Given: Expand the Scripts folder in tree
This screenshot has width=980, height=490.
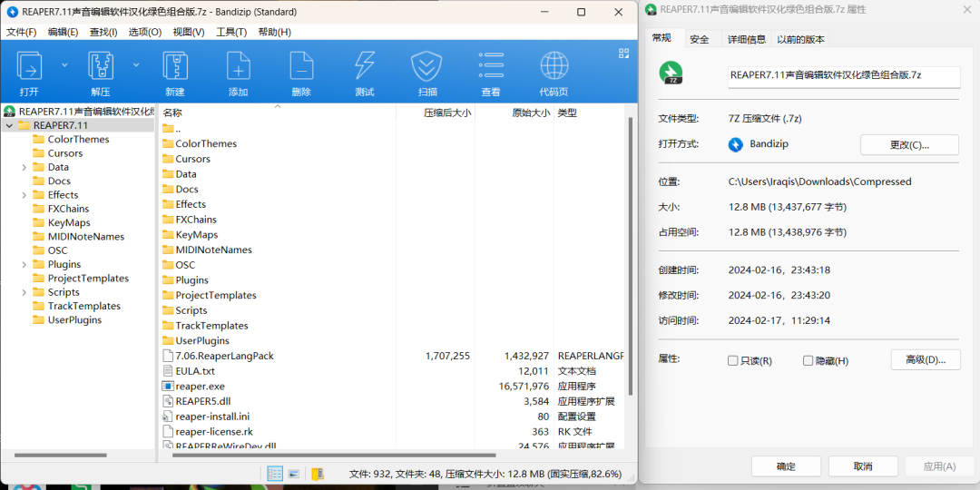Looking at the screenshot, I should tap(24, 292).
